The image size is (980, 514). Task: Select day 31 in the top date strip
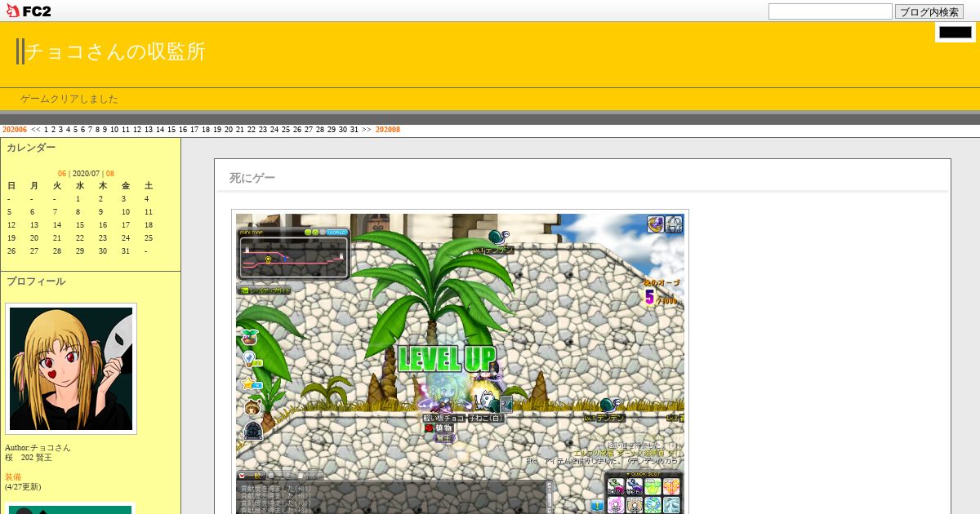pos(354,130)
